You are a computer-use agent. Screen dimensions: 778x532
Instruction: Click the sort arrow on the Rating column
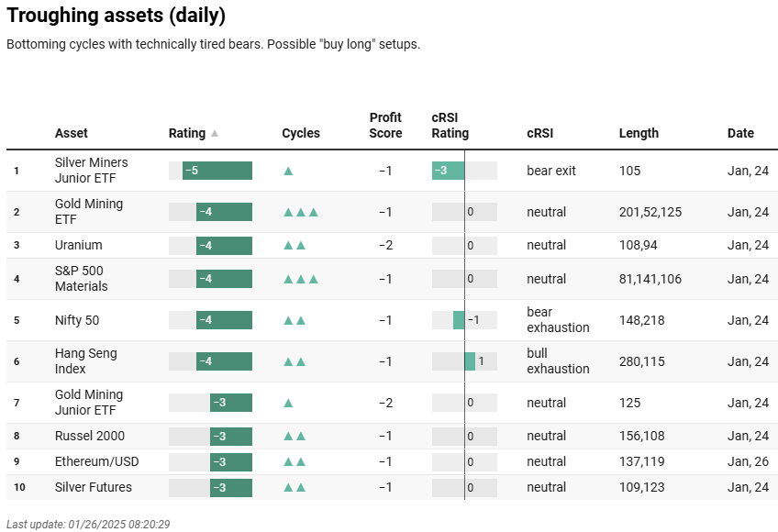point(214,133)
